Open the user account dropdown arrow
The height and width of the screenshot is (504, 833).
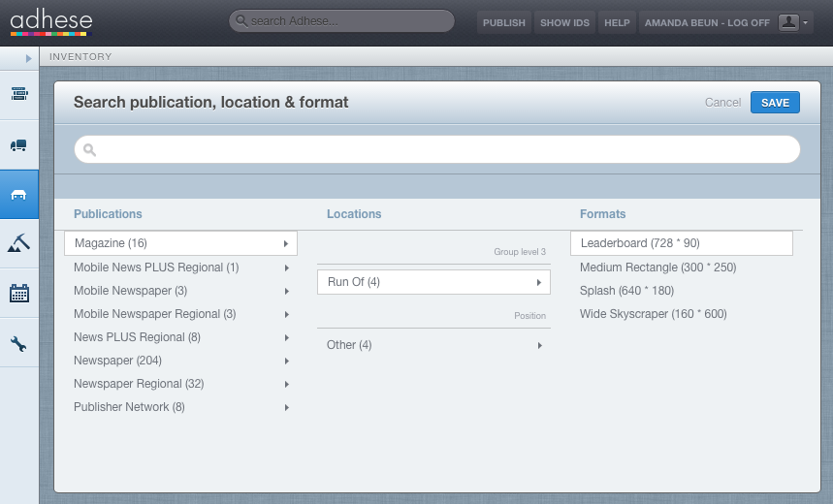806,22
